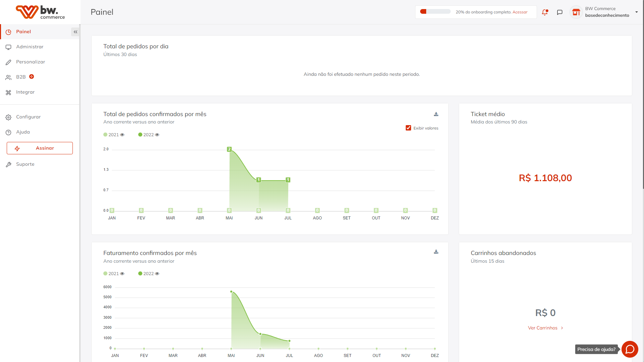
Task: Click the Administrar monitor icon
Action: click(x=8, y=47)
